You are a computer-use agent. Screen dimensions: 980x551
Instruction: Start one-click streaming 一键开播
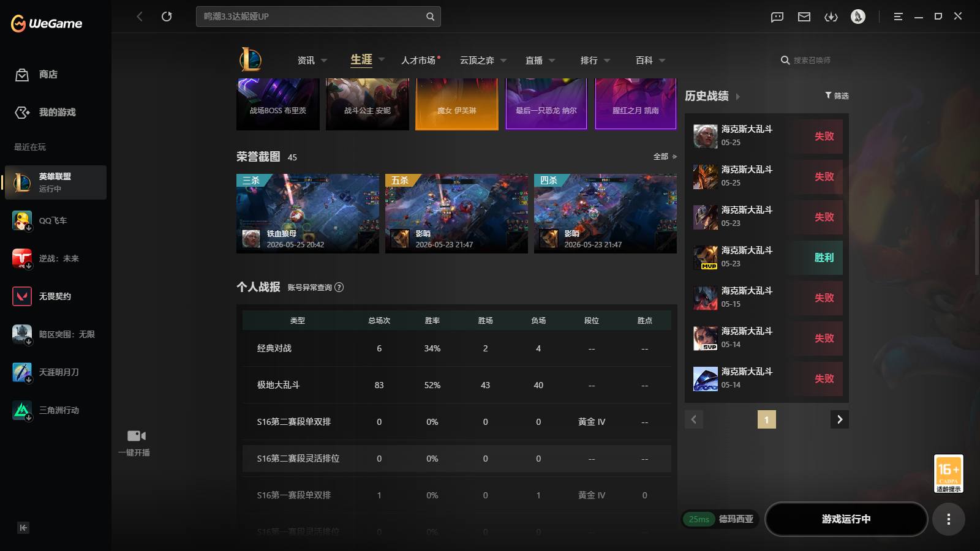tap(135, 443)
